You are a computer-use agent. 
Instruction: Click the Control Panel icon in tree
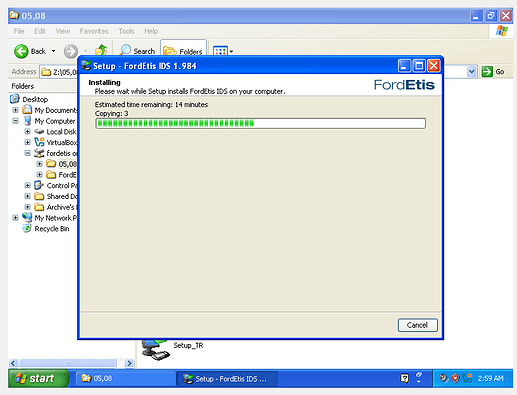point(39,185)
